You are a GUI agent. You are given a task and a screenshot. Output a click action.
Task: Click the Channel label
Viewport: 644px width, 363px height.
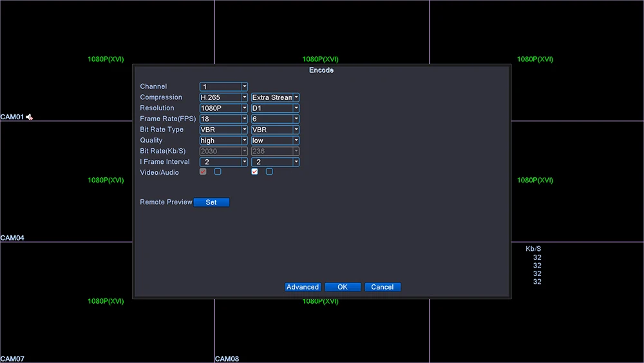pyautogui.click(x=154, y=87)
